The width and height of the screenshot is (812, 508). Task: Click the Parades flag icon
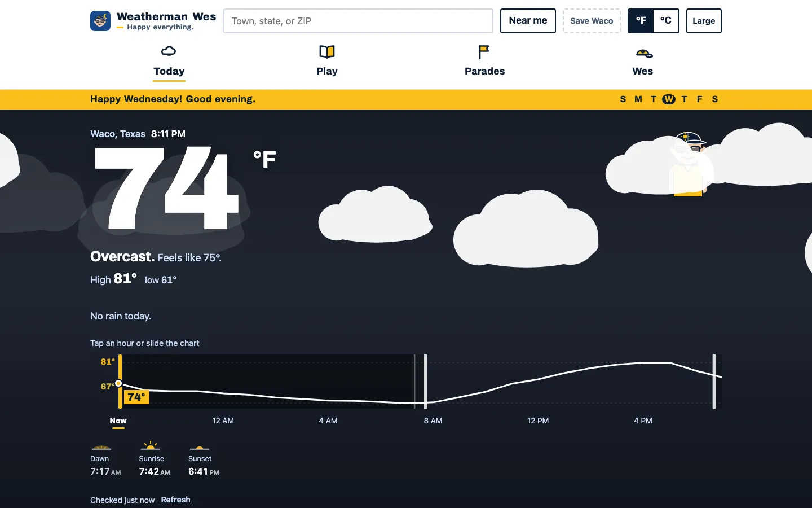coord(484,52)
